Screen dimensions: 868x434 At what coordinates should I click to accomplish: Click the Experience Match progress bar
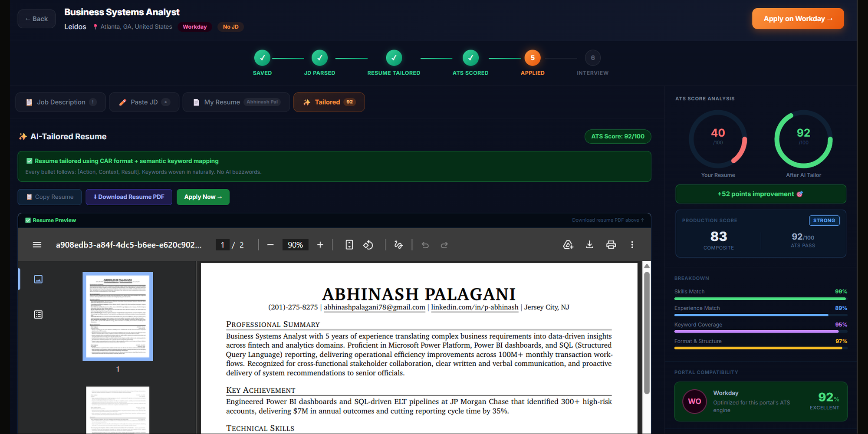click(x=760, y=315)
